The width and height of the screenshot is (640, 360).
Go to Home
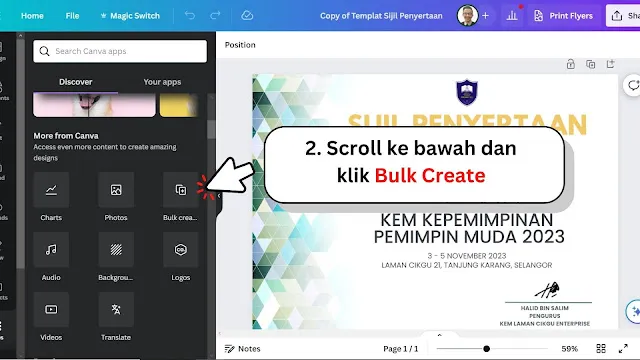[x=32, y=16]
